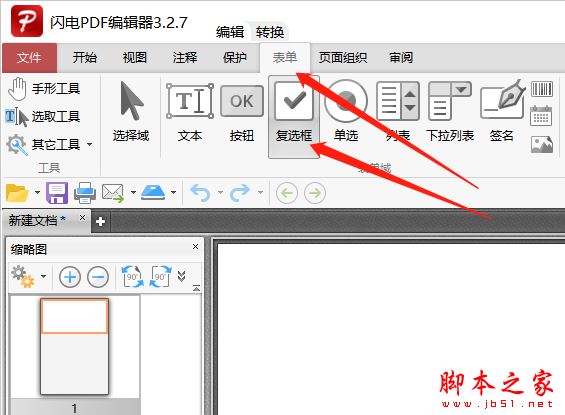The height and width of the screenshot is (415, 565).
Task: Insert a date field calendar icon
Action: [541, 116]
